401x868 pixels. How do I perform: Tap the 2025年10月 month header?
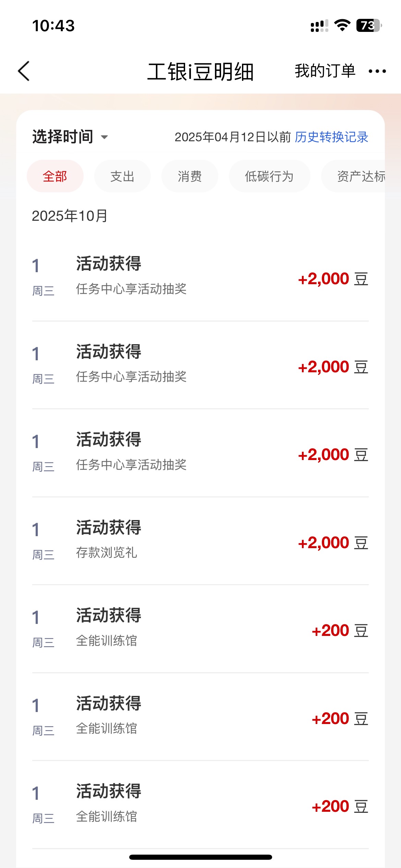click(x=70, y=216)
